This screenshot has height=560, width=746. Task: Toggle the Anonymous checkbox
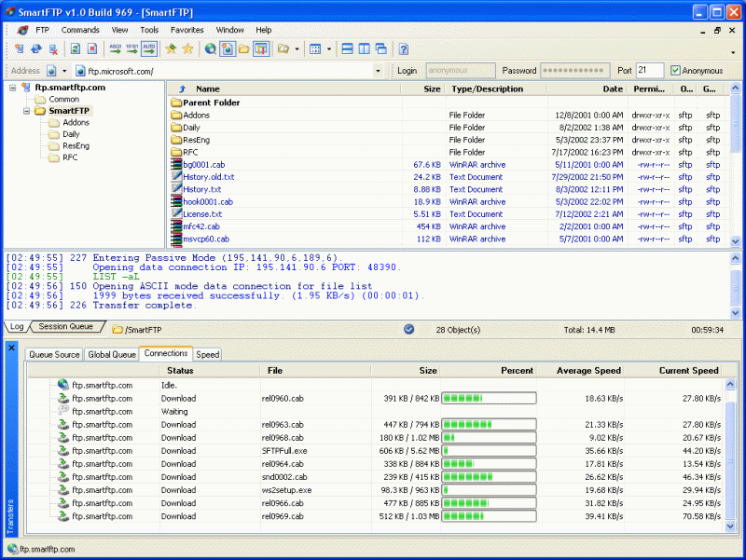[x=675, y=71]
